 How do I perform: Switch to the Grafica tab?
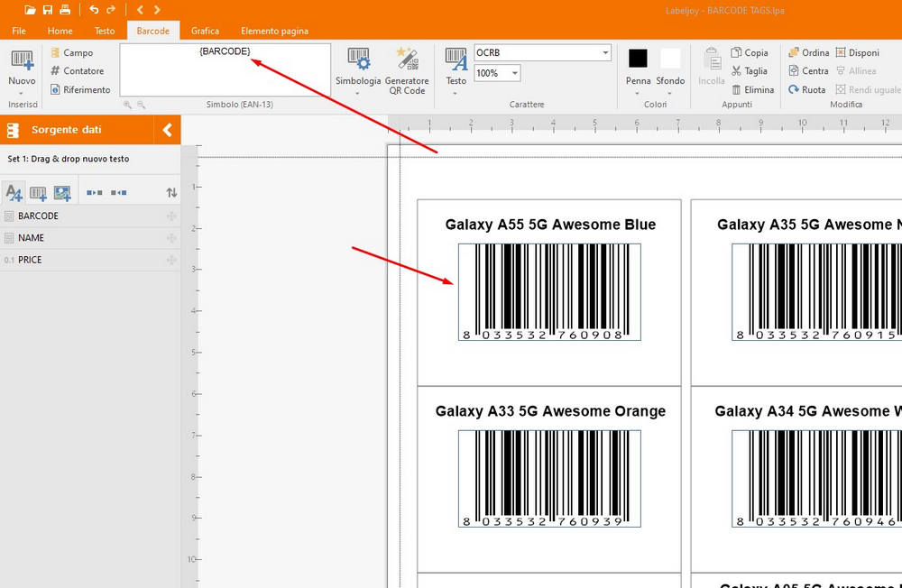click(x=205, y=31)
